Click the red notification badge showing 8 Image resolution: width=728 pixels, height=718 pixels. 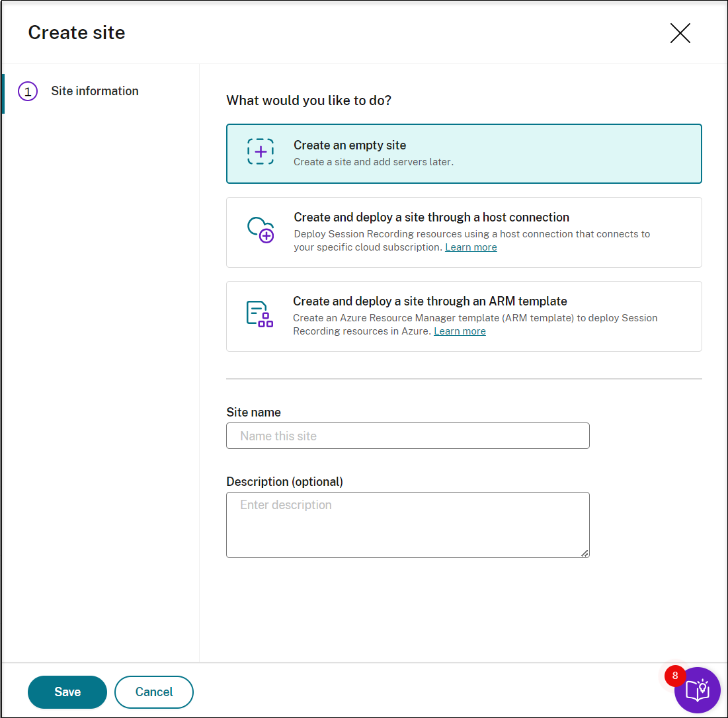click(x=674, y=676)
